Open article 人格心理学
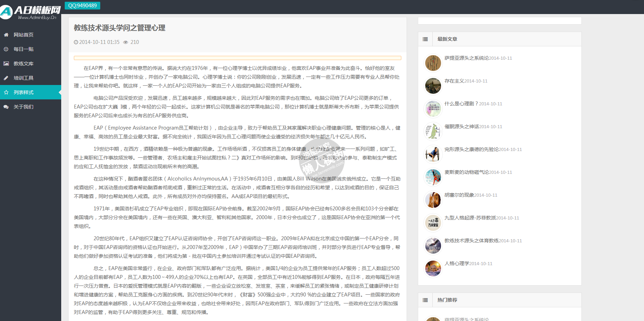This screenshot has height=321, width=644. click(457, 263)
